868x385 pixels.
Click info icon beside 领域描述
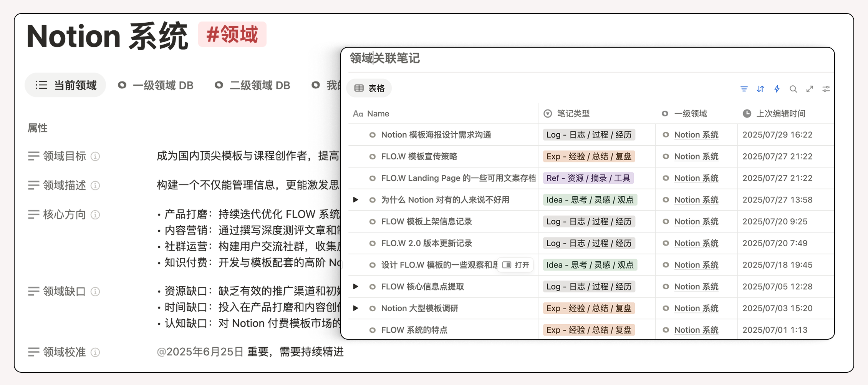pos(95,186)
